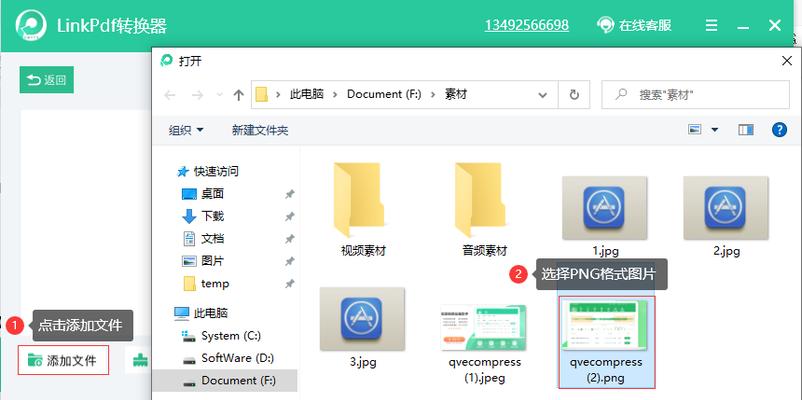The width and height of the screenshot is (802, 400).
Task: Click the 13492566698 phone number link
Action: point(526,25)
